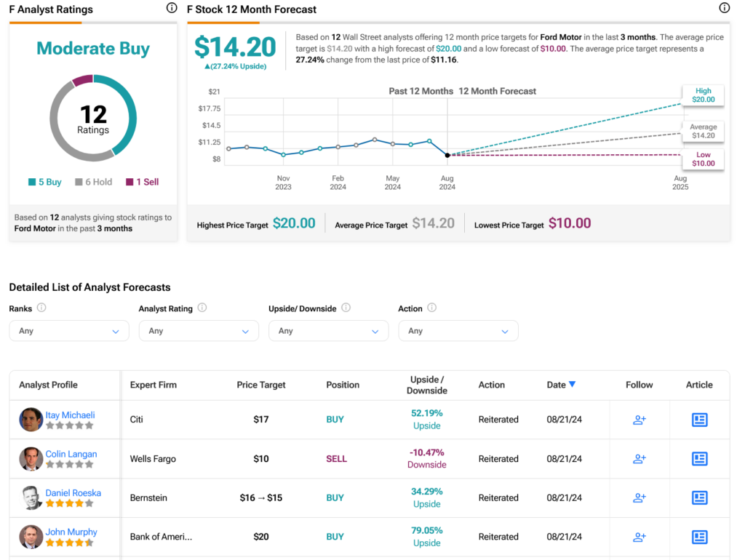Click the Price Target column header
The height and width of the screenshot is (560, 745).
pyautogui.click(x=261, y=385)
